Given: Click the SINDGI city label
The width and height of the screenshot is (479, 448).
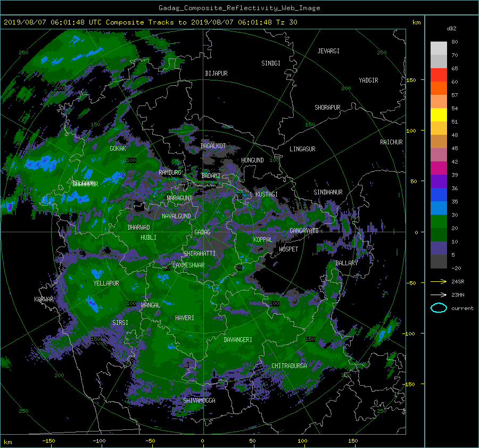Looking at the screenshot, I should [x=271, y=63].
